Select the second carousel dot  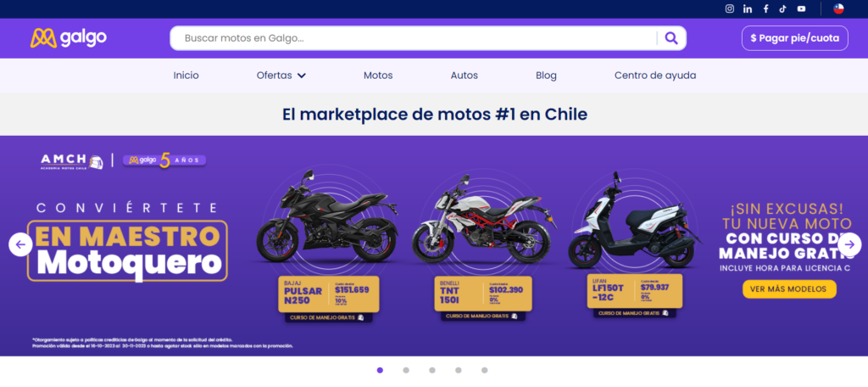pyautogui.click(x=406, y=370)
